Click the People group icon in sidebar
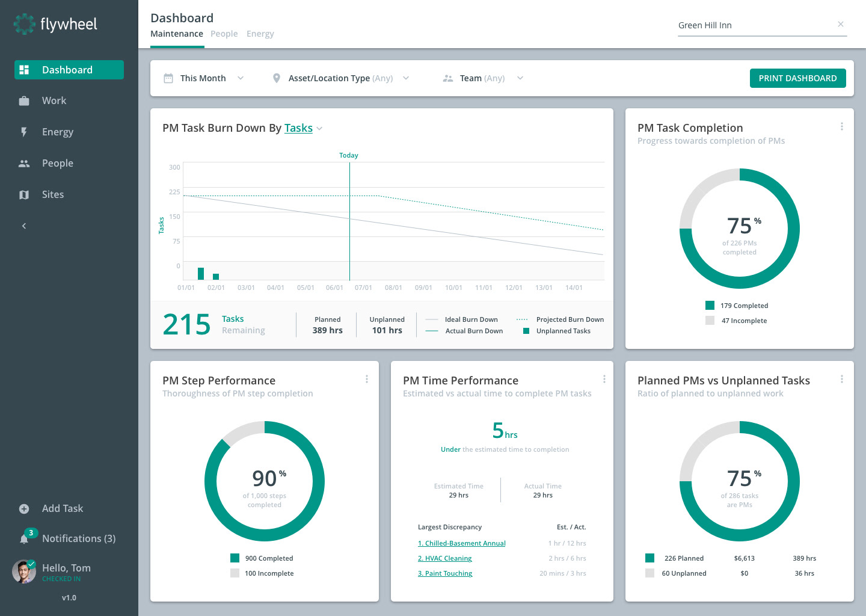 pos(24,163)
